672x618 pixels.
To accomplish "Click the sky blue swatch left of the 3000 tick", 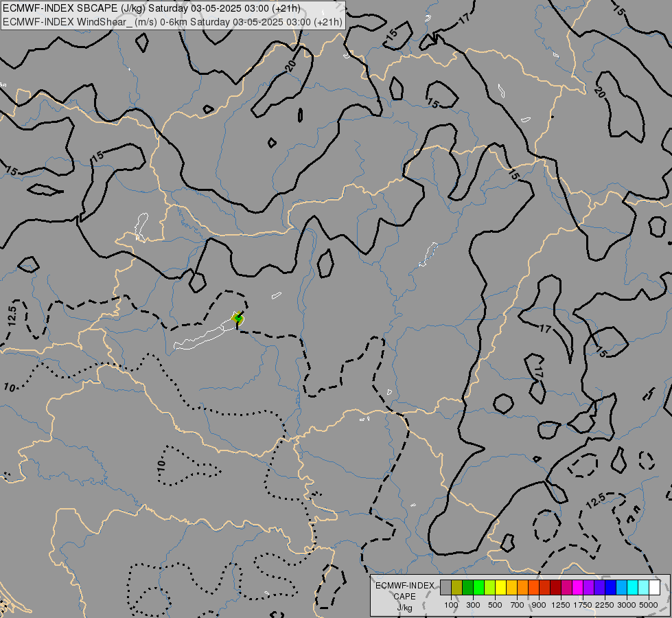I will [x=621, y=588].
